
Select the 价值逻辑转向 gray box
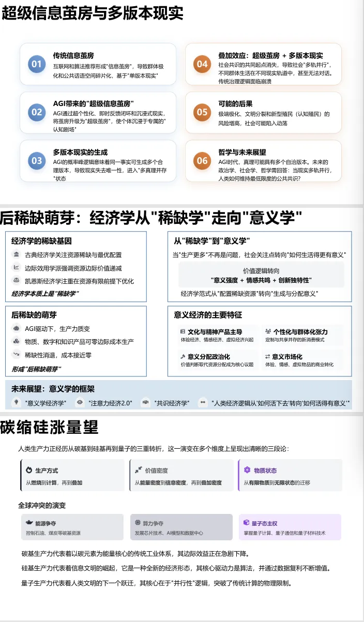261,275
